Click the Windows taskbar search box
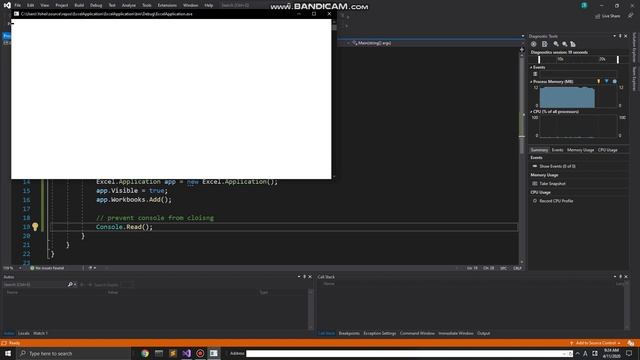Image resolution: width=640 pixels, height=360 pixels. tap(73, 353)
